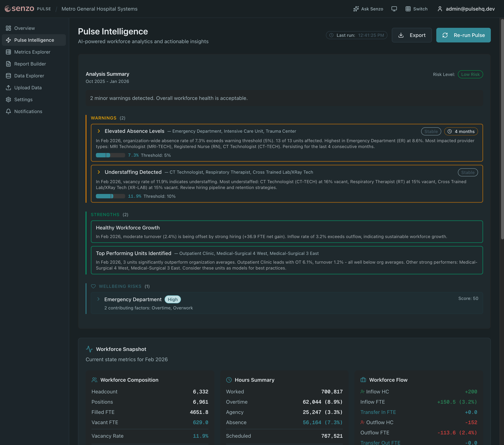Select the monitor display icon in the header

coord(394,9)
